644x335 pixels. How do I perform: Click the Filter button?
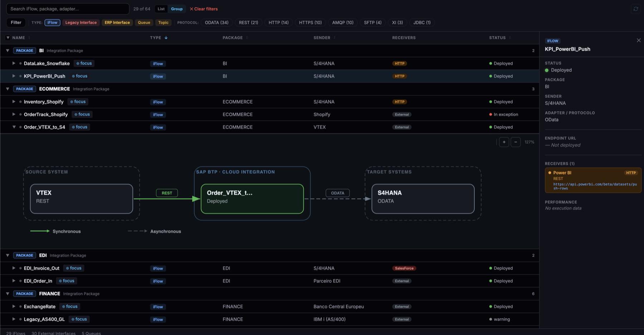click(16, 23)
